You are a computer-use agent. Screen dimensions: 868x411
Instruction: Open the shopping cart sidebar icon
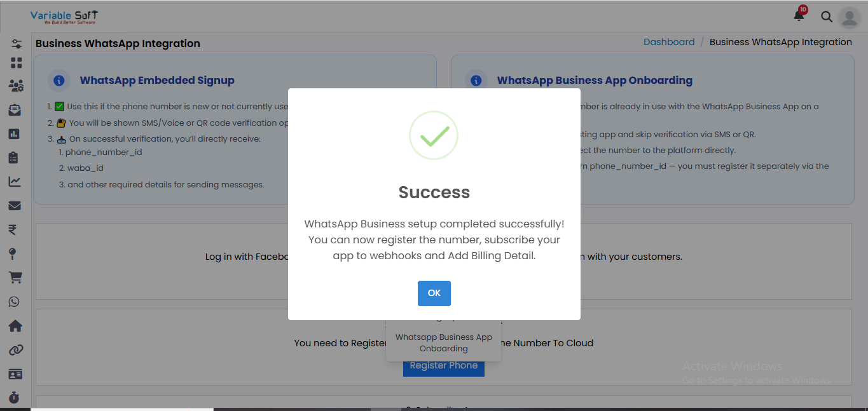15,278
